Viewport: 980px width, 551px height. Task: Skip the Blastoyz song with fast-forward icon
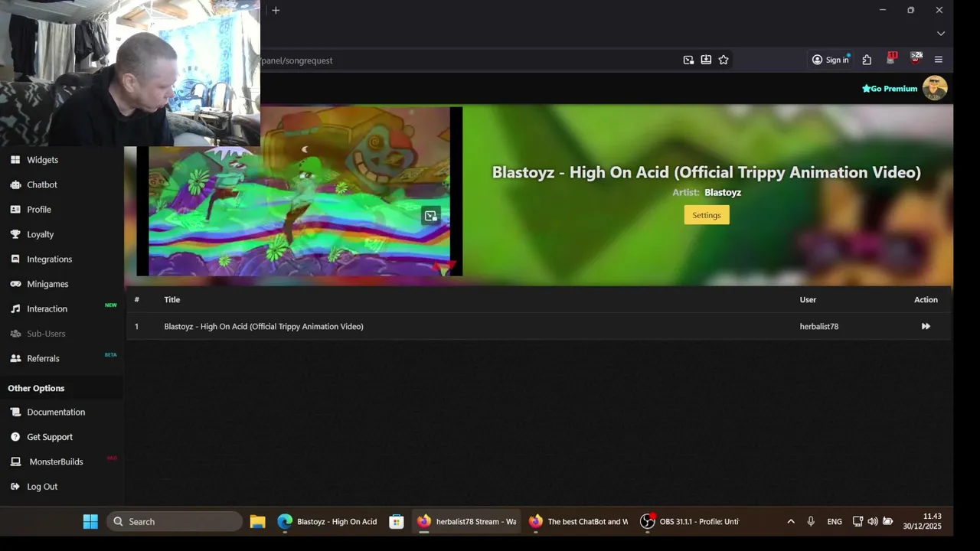tap(926, 327)
